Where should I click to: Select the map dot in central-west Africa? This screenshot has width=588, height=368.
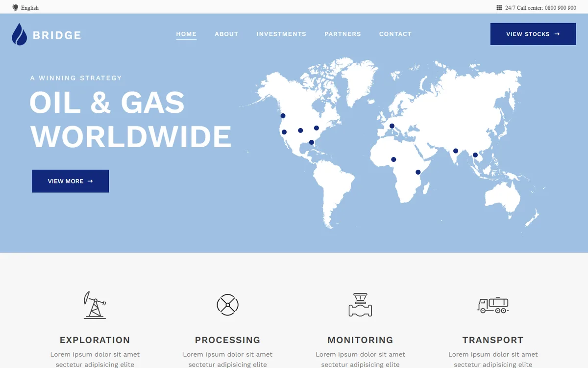tap(393, 159)
